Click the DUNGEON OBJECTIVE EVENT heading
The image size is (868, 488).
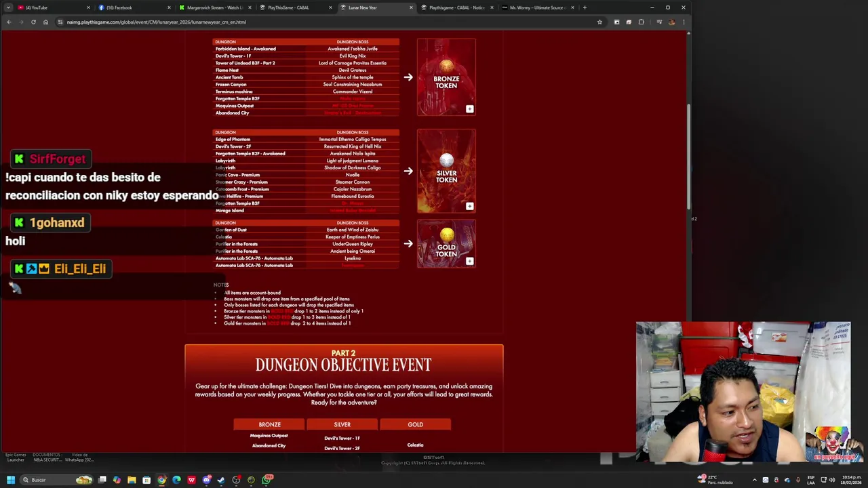343,365
